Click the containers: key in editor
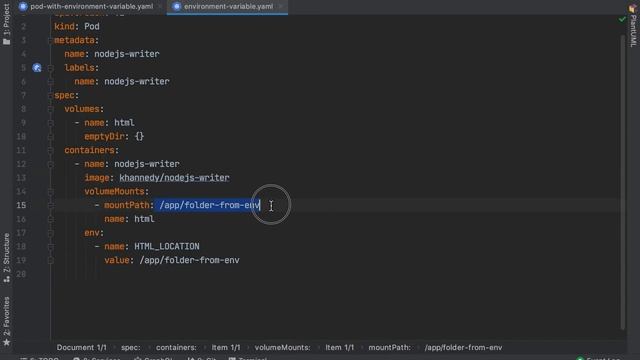Viewport: 640px width, 360px height. click(91, 150)
